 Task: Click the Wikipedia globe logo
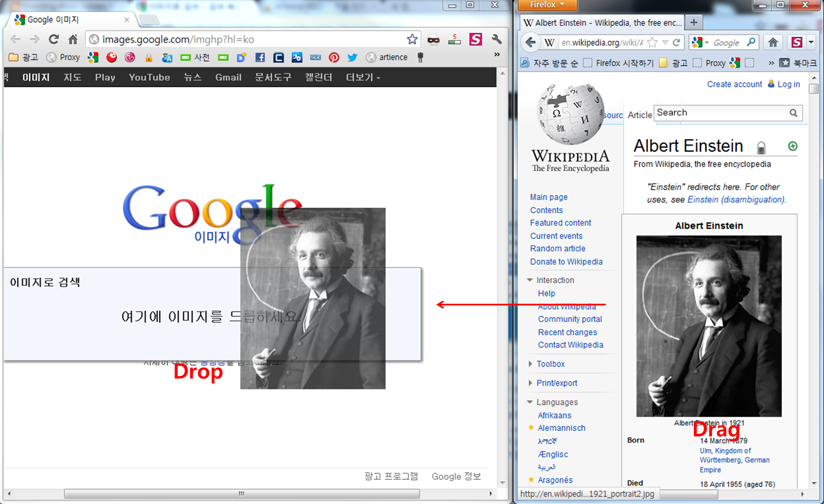coord(570,114)
